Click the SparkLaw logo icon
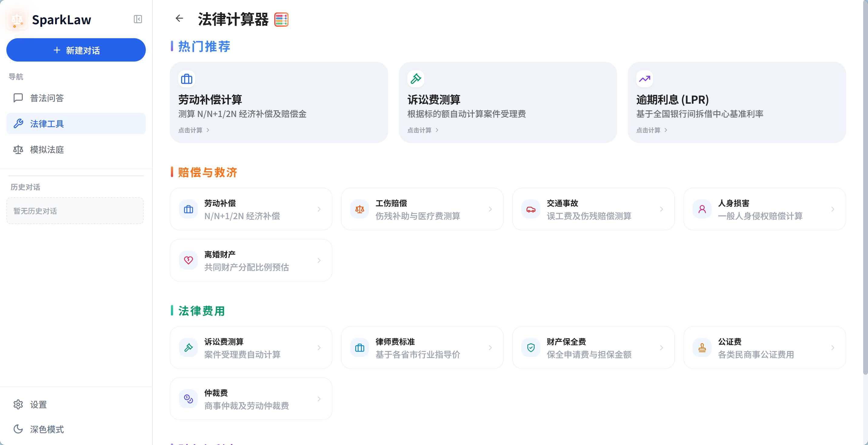 [17, 20]
